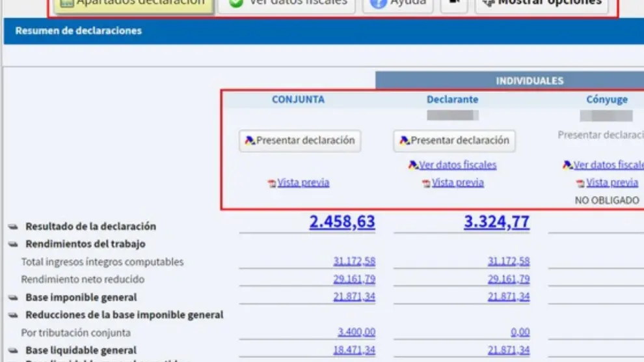The image size is (644, 362).
Task: Open Ayuda with the blue question icon
Action: (397, 3)
